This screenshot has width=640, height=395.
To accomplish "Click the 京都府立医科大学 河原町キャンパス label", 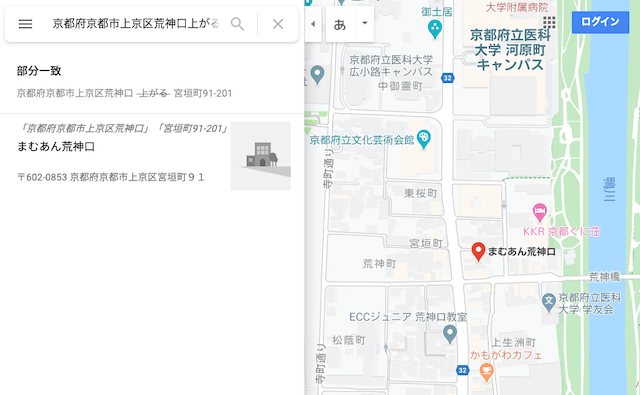I will pyautogui.click(x=510, y=50).
